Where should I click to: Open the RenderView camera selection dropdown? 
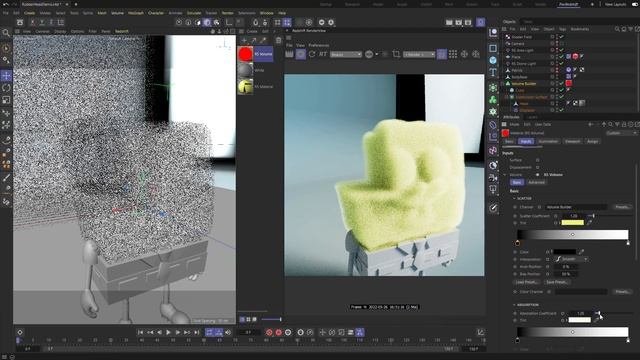419,54
